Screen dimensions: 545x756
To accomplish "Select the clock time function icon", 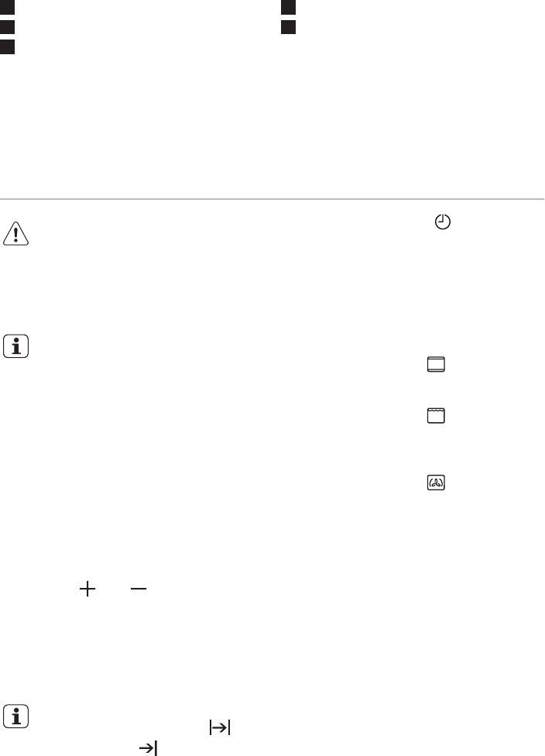I will coord(442,222).
